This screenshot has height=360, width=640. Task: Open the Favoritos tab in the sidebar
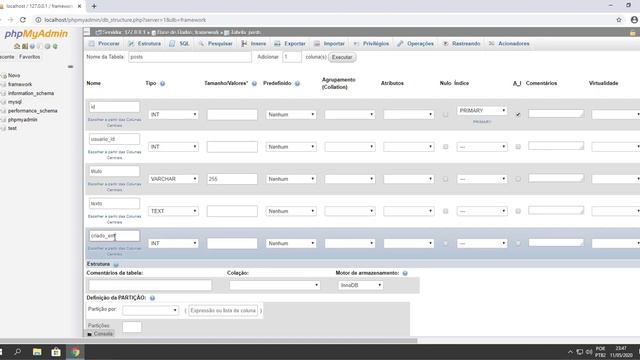pos(29,57)
